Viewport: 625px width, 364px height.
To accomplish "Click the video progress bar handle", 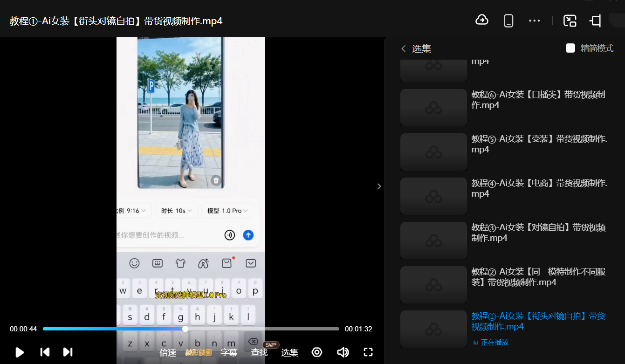I will click(x=185, y=329).
